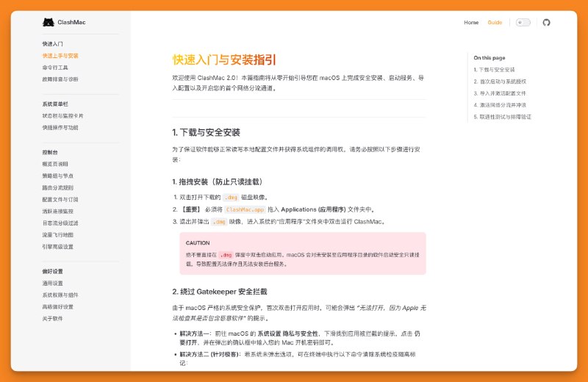
Task: Open sidebar page 快速上手与安装
Action: click(60, 56)
